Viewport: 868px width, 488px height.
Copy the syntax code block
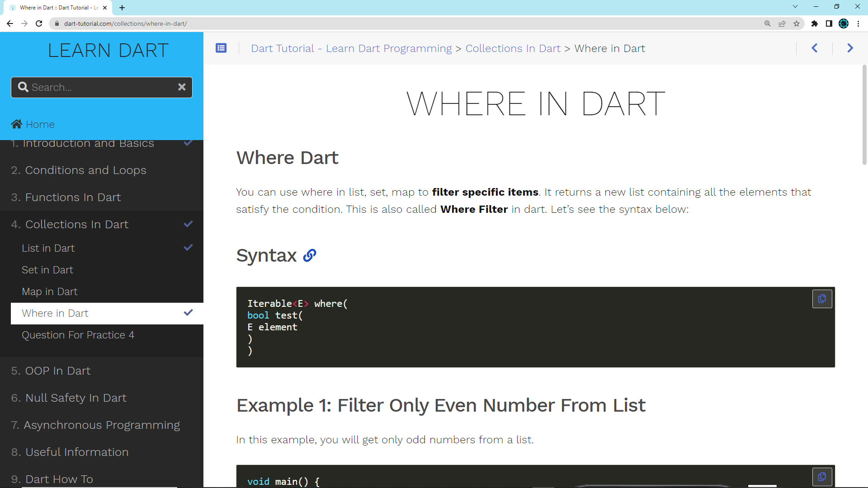(x=822, y=299)
